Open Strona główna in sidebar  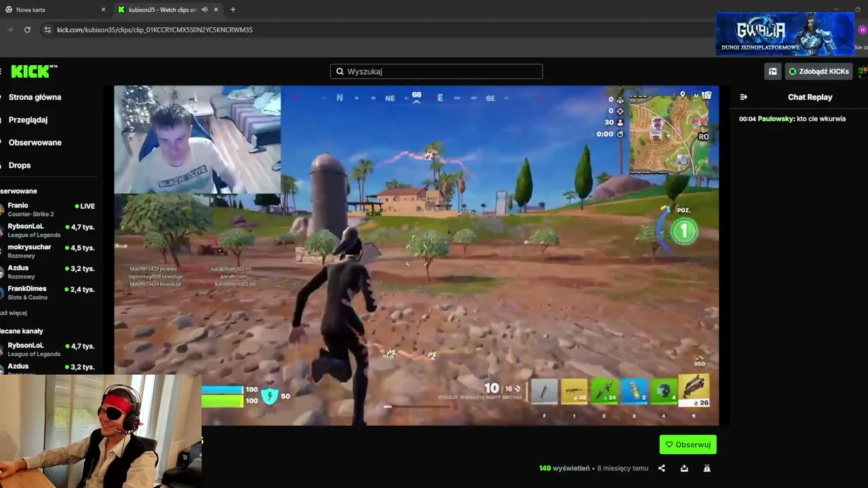point(35,97)
